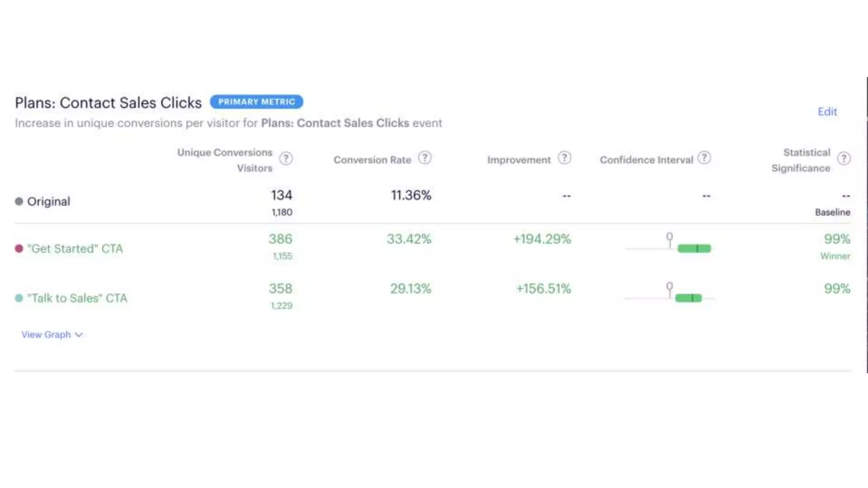Open the Edit link for this metric
This screenshot has height=488, width=868.
point(827,112)
